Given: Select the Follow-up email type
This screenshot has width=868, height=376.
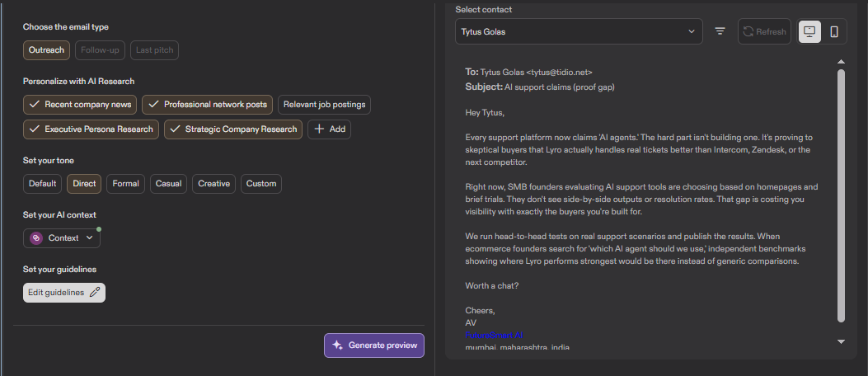Looking at the screenshot, I should (101, 49).
